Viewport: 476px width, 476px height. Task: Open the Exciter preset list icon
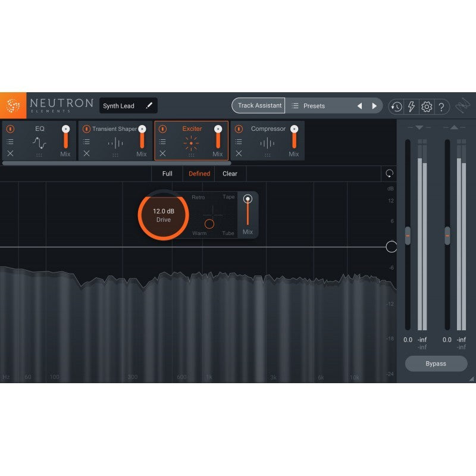[x=162, y=142]
